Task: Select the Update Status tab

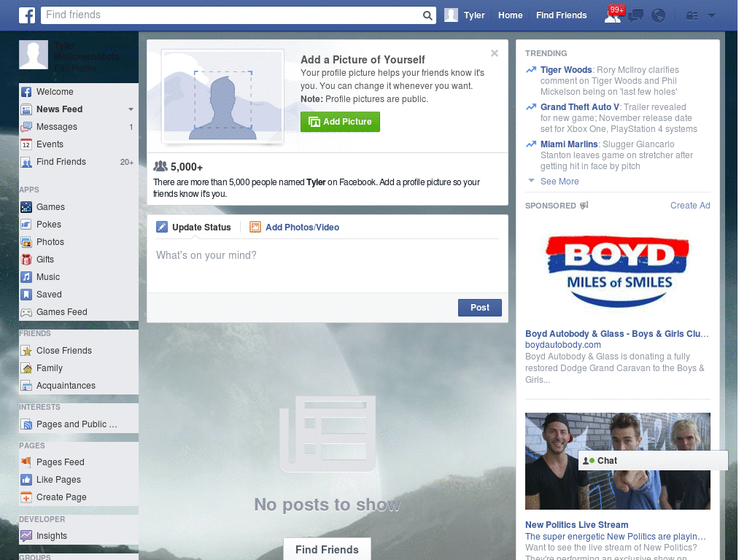Action: coord(193,227)
